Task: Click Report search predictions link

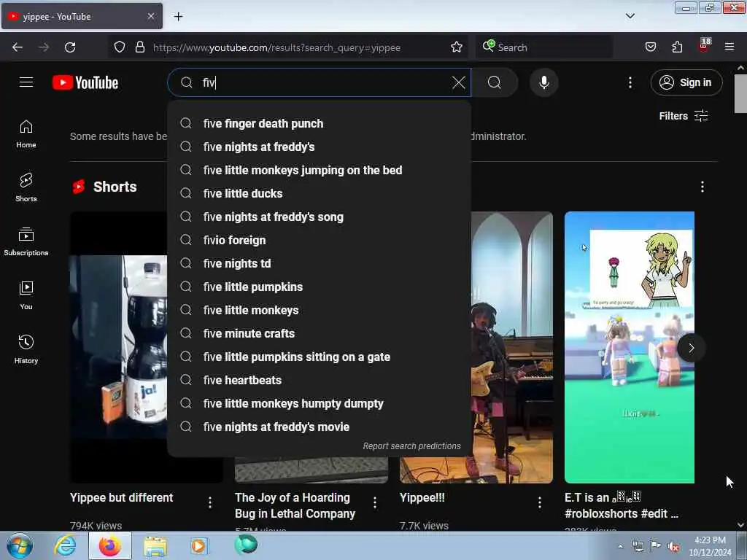Action: (411, 446)
